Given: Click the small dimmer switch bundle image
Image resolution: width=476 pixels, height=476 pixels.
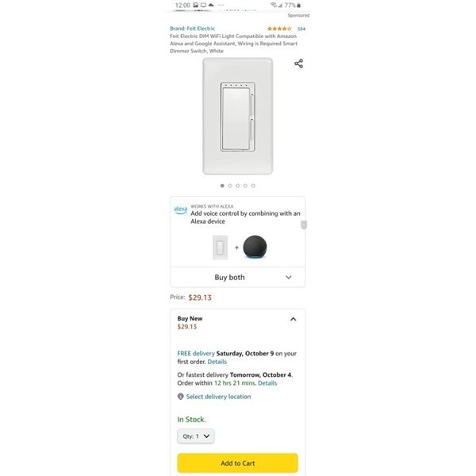Looking at the screenshot, I should (x=220, y=248).
